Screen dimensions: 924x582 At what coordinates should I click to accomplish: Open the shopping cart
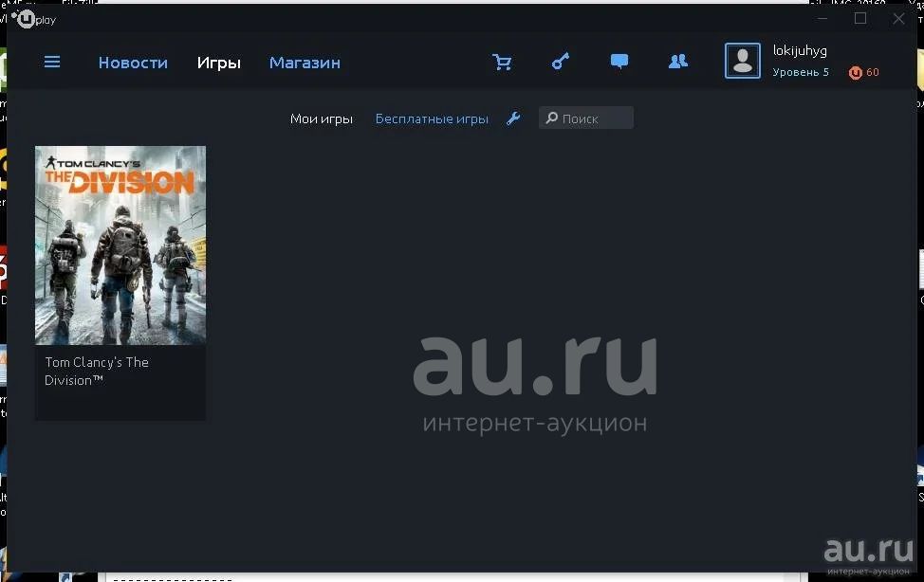pyautogui.click(x=502, y=62)
